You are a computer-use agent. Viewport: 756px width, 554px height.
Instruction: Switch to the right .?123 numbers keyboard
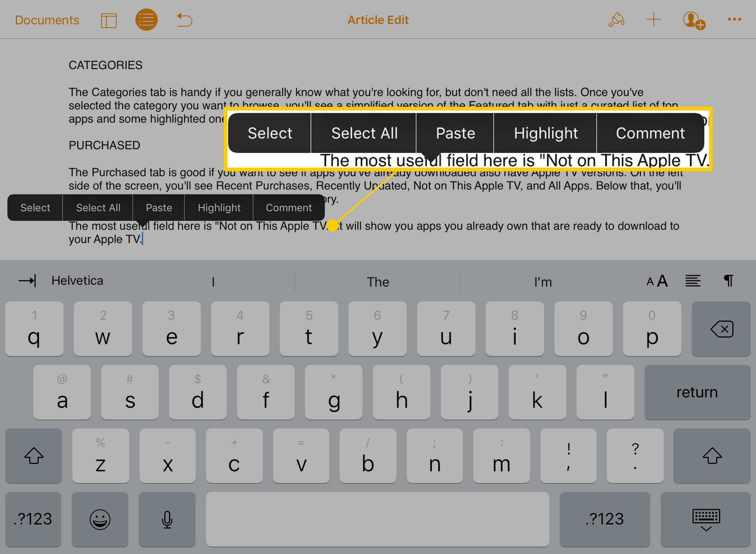(x=605, y=519)
